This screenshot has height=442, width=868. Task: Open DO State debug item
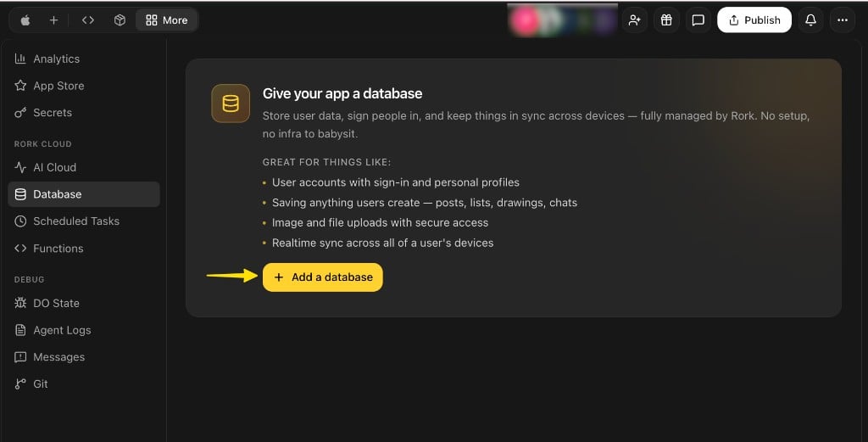point(84,303)
